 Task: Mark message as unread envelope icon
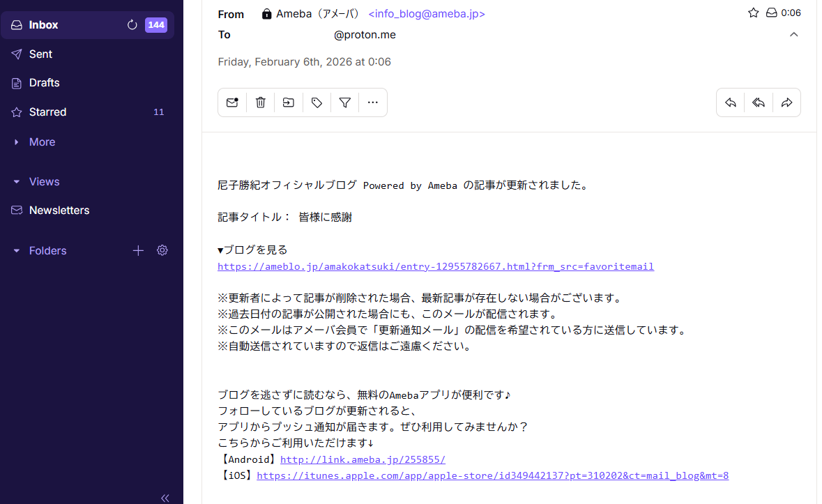pos(232,102)
